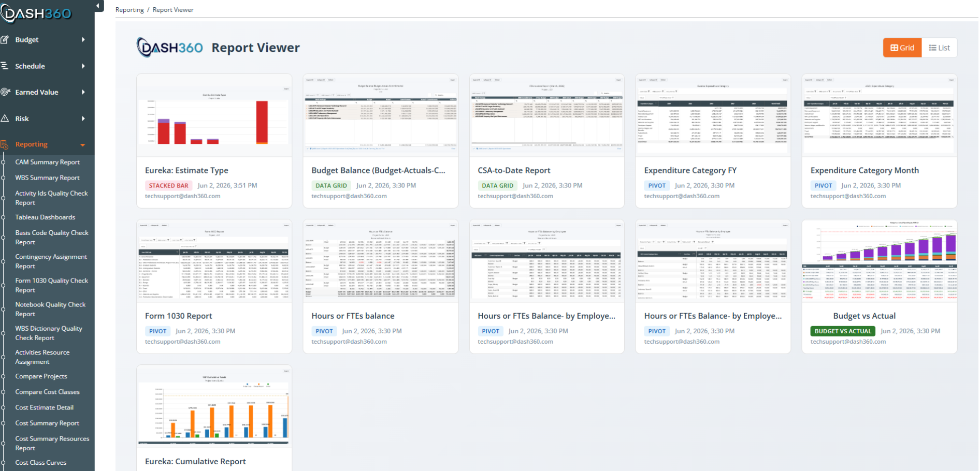Image resolution: width=980 pixels, height=471 pixels.
Task: Click the Budget Balance (Budget-Actuals-C... title
Action: (378, 170)
